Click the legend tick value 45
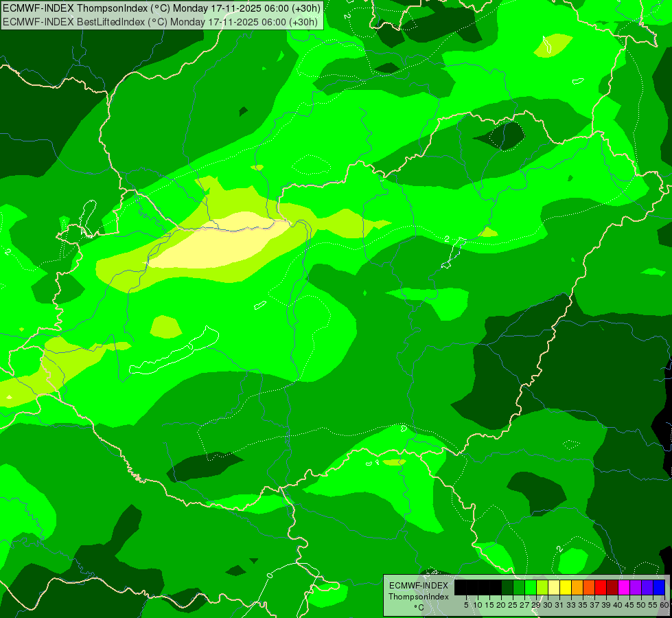The image size is (672, 618). pyautogui.click(x=629, y=605)
